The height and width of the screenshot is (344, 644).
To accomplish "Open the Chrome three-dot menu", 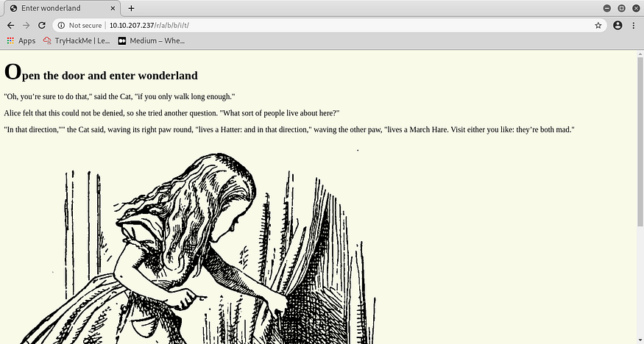I will click(633, 26).
